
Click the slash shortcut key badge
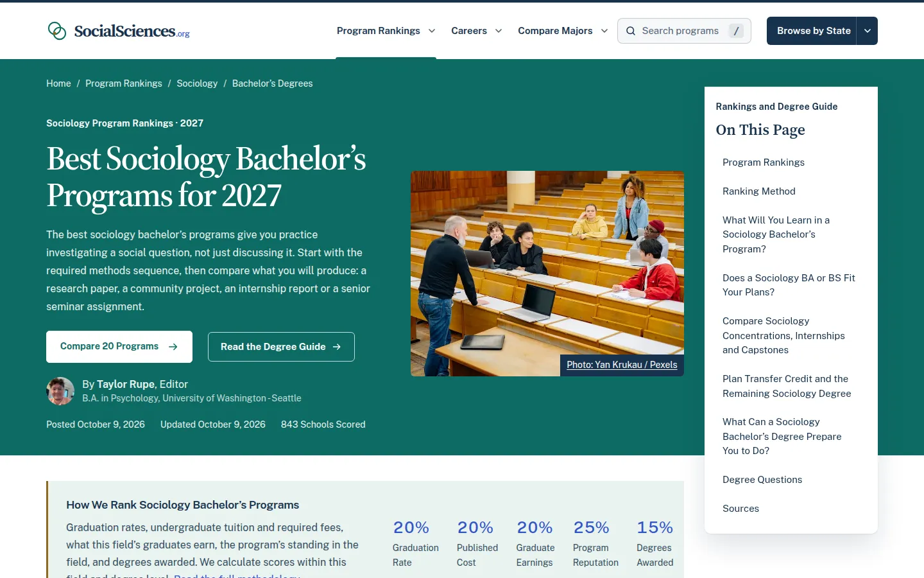pyautogui.click(x=736, y=31)
